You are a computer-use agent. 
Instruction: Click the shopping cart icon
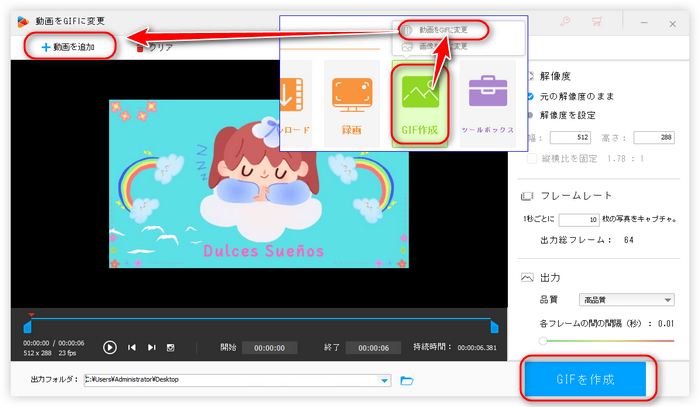(597, 21)
